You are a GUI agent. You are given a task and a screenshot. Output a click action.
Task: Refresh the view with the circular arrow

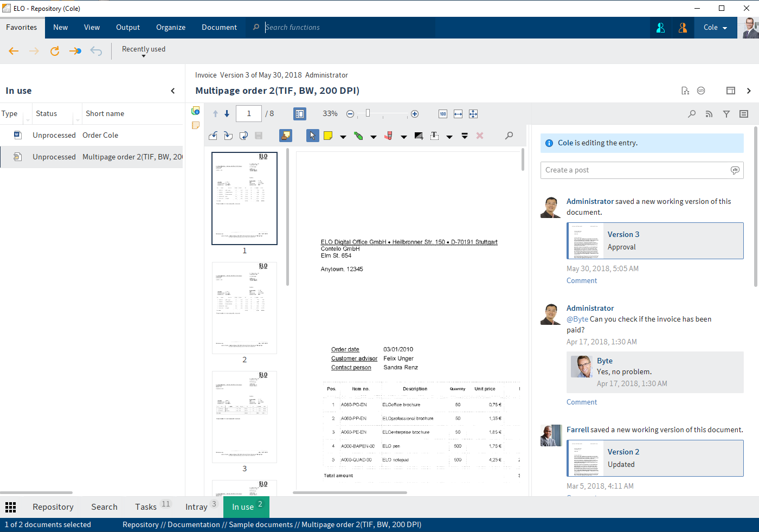click(x=55, y=51)
